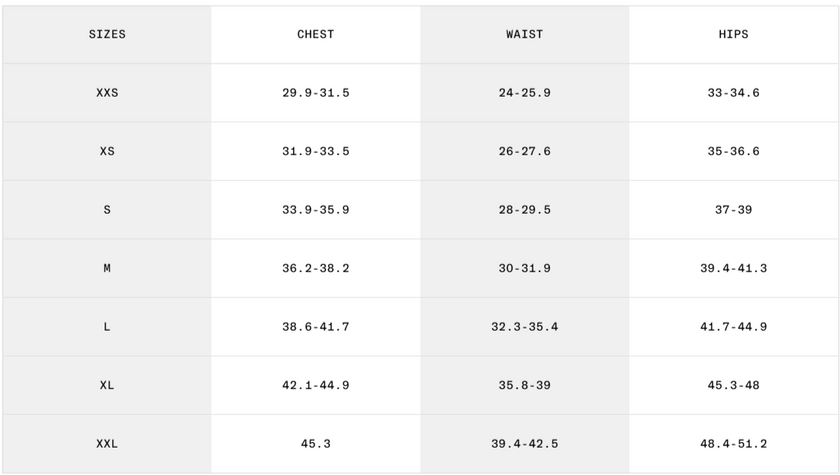840x475 pixels.
Task: Click hips value 48.4-51.2
Action: tap(734, 444)
